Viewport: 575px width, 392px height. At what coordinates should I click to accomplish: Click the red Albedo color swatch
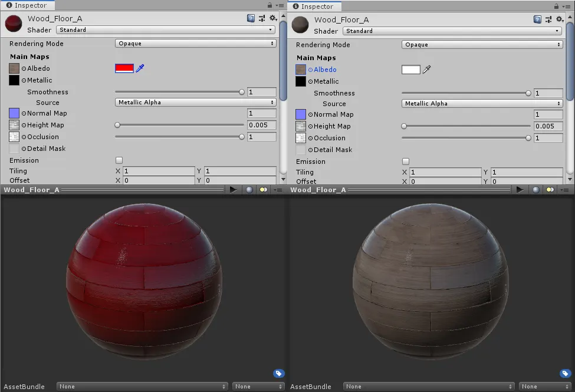(x=124, y=68)
